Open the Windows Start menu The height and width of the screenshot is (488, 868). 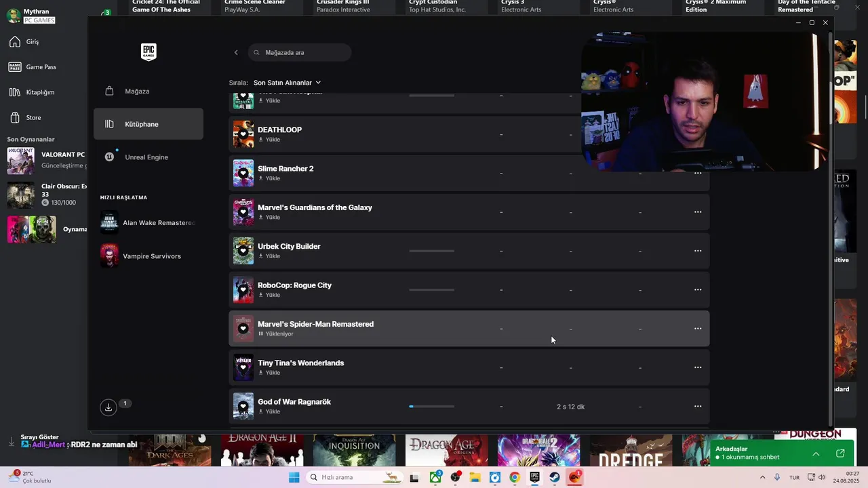(x=294, y=477)
